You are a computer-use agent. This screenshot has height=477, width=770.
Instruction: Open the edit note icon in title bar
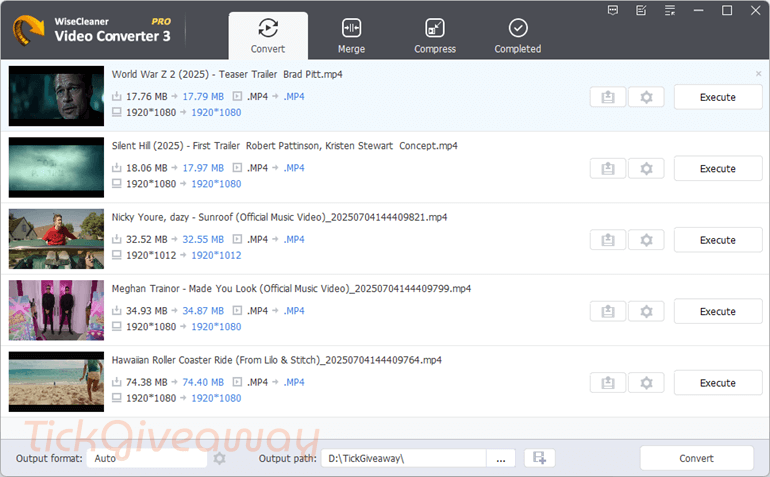point(641,10)
